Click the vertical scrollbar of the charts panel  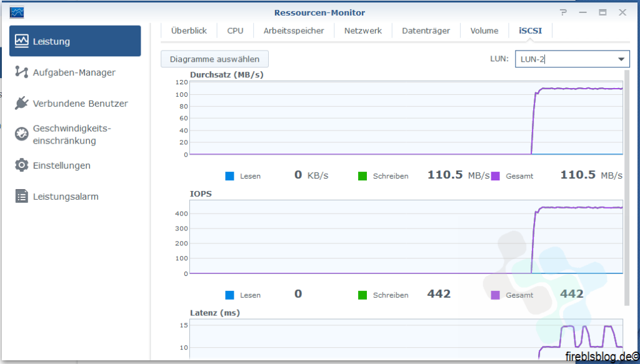click(627, 187)
